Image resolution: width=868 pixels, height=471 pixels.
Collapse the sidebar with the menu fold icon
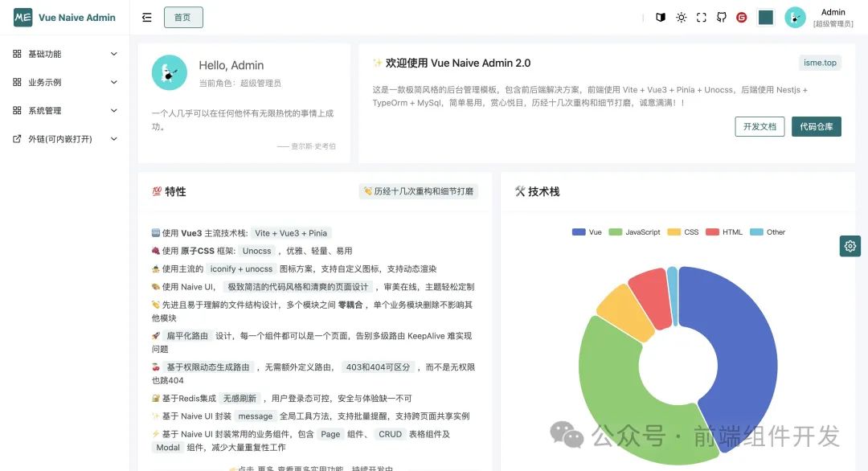[x=147, y=17]
